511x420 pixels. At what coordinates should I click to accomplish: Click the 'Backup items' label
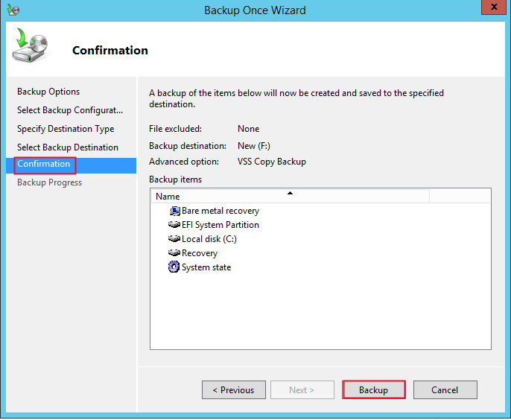tap(175, 179)
